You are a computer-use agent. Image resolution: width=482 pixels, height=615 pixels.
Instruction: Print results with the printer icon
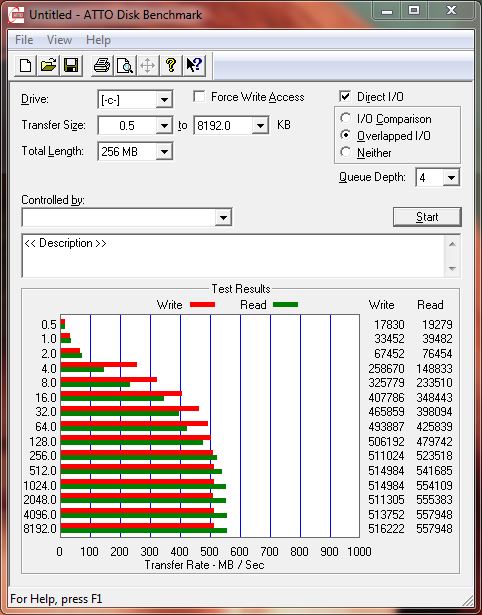(102, 65)
